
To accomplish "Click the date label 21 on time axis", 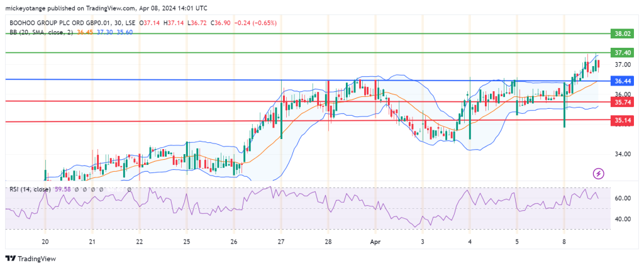I will coord(92,242).
